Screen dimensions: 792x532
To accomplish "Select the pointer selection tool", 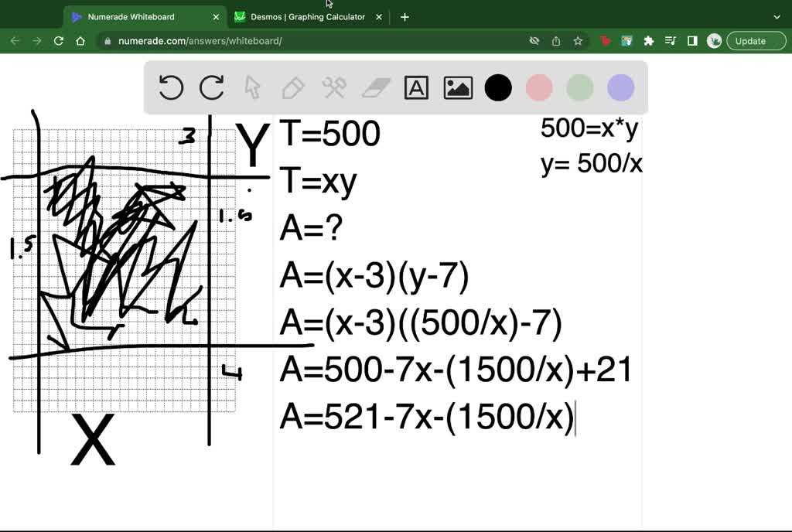I will (x=252, y=87).
